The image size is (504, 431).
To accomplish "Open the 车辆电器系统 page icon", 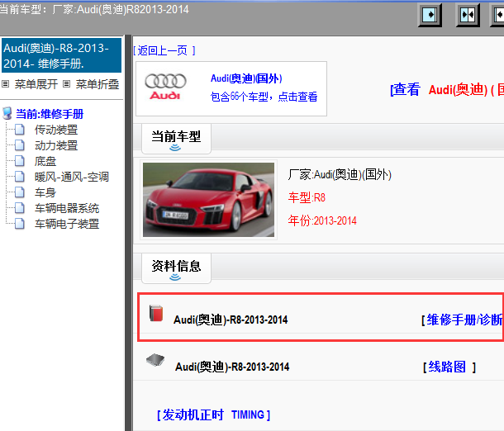I will point(20,208).
